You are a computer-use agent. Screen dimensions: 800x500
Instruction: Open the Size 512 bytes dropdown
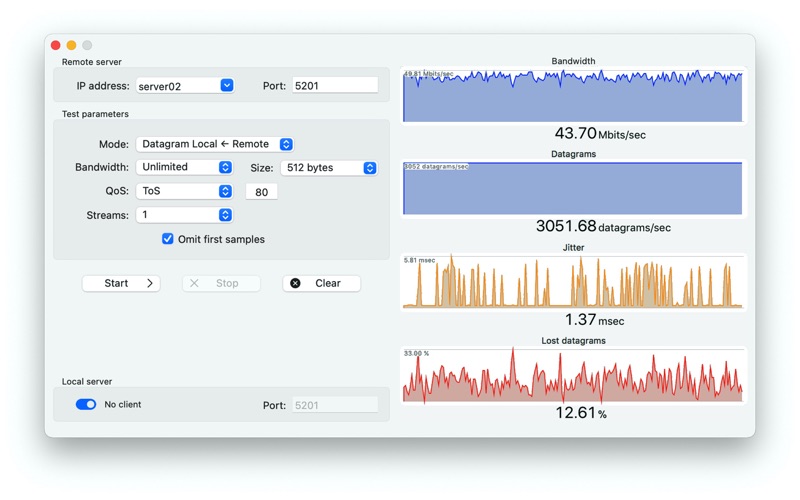pos(329,168)
